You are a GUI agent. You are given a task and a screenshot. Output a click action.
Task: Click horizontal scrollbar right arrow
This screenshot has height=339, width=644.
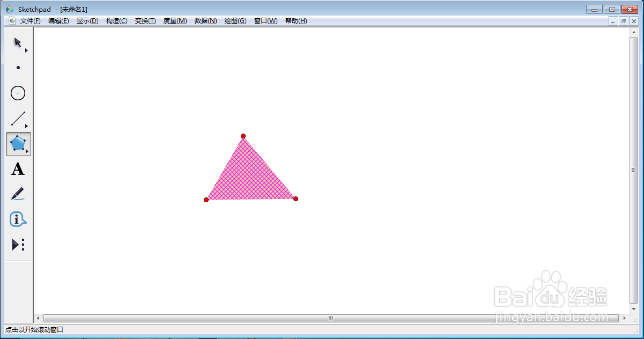(625, 318)
